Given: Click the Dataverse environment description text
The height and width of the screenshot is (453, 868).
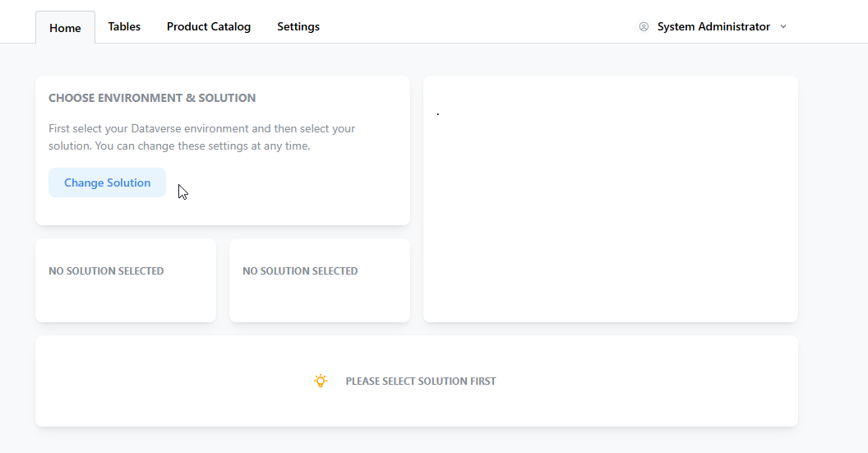Looking at the screenshot, I should click(x=201, y=137).
